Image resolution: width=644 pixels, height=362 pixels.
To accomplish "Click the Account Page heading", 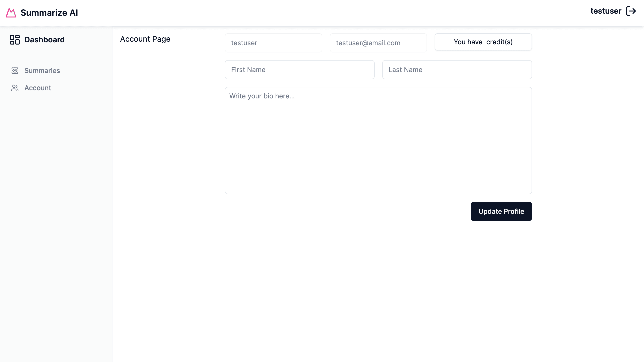I will click(145, 39).
